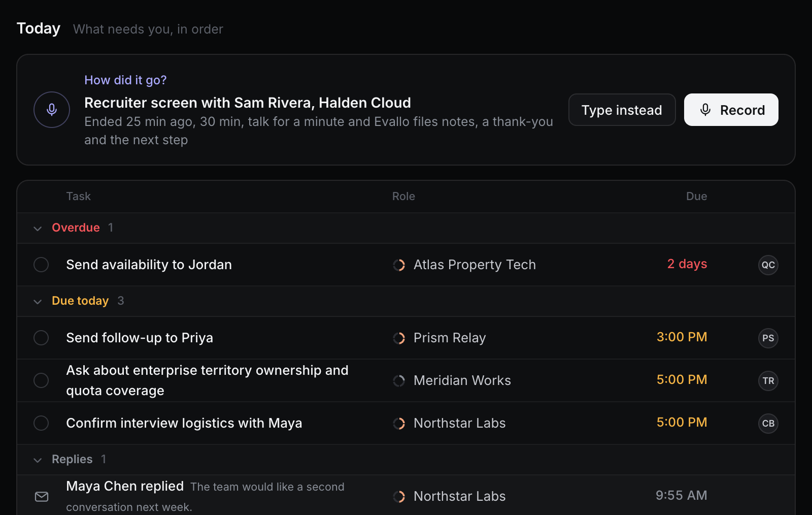This screenshot has width=812, height=515.
Task: Click the round microphone icon beside Recruiter screen
Action: [x=52, y=110]
